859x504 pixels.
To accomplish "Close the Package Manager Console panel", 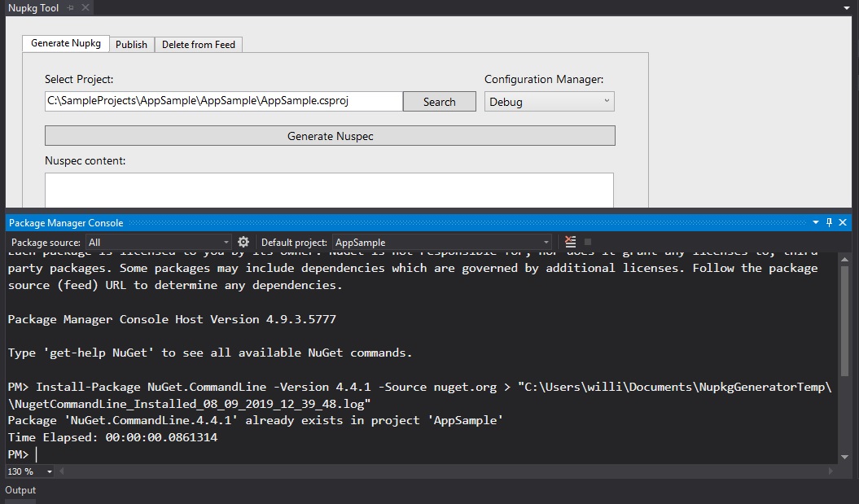I will click(x=843, y=222).
